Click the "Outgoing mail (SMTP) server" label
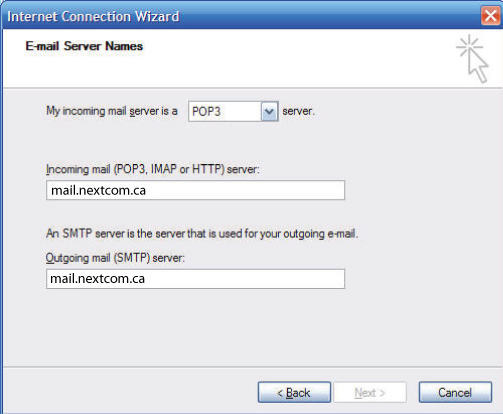503x414 pixels. pyautogui.click(x=115, y=258)
